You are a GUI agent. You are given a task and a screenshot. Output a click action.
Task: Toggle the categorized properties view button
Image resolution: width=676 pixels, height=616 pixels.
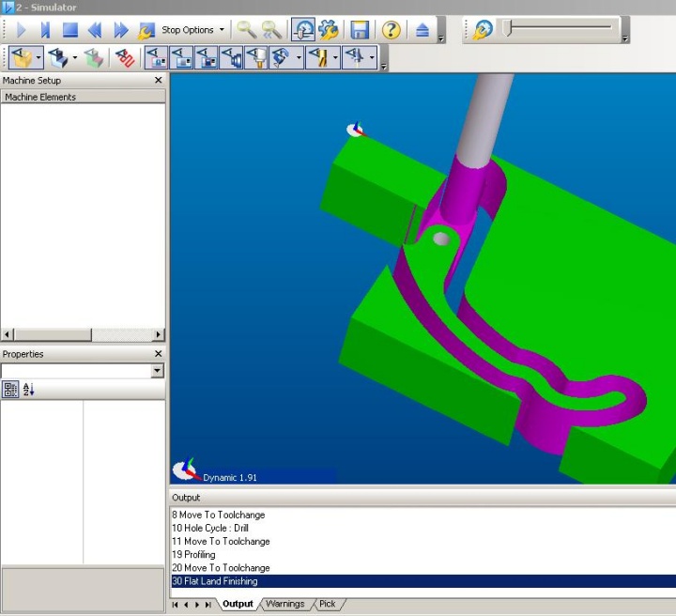point(10,390)
